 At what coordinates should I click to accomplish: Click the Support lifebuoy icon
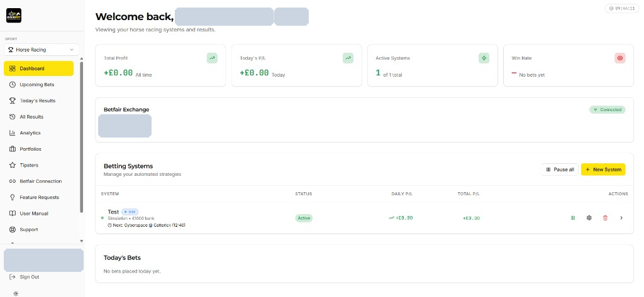point(13,230)
